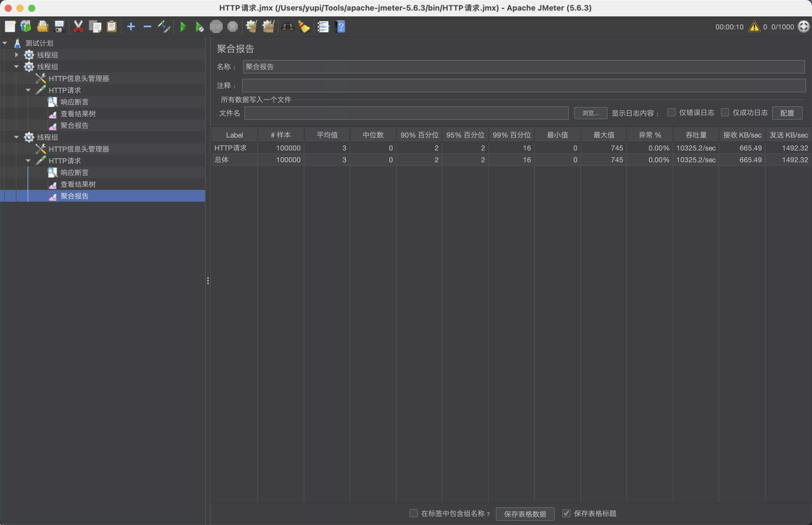The image size is (812, 525).
Task: Click the 浏览... button
Action: [590, 113]
